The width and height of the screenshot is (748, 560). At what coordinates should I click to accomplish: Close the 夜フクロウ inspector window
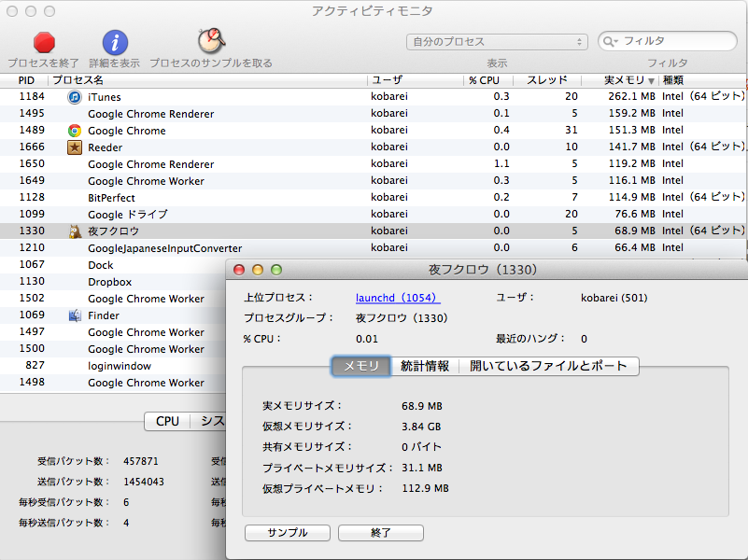pos(239,271)
